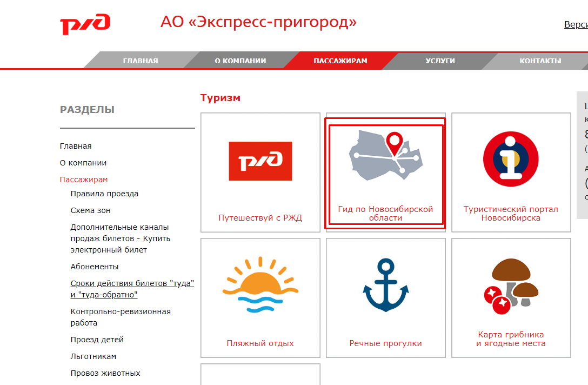Open the red RZD logo tile image
Viewport: 588px width, 385px height.
click(x=260, y=161)
